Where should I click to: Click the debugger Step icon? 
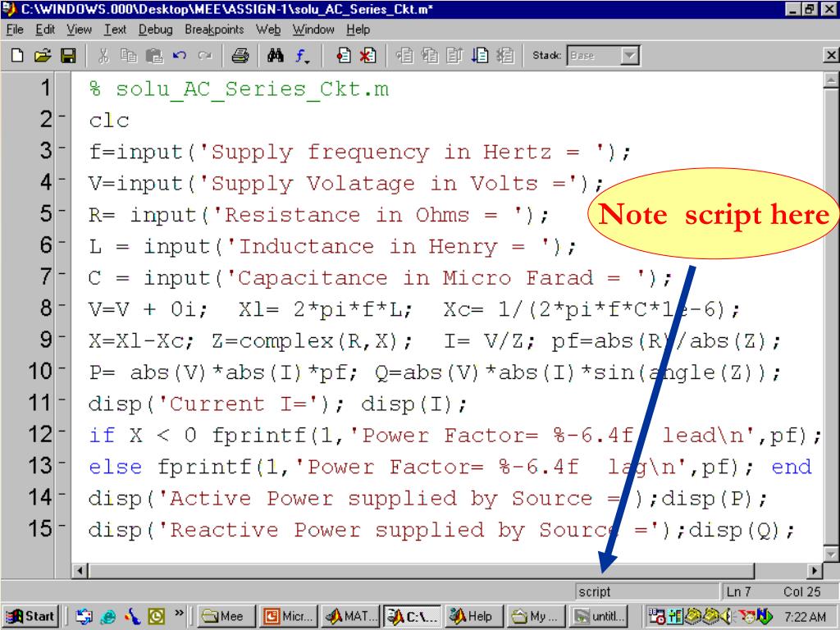[405, 55]
